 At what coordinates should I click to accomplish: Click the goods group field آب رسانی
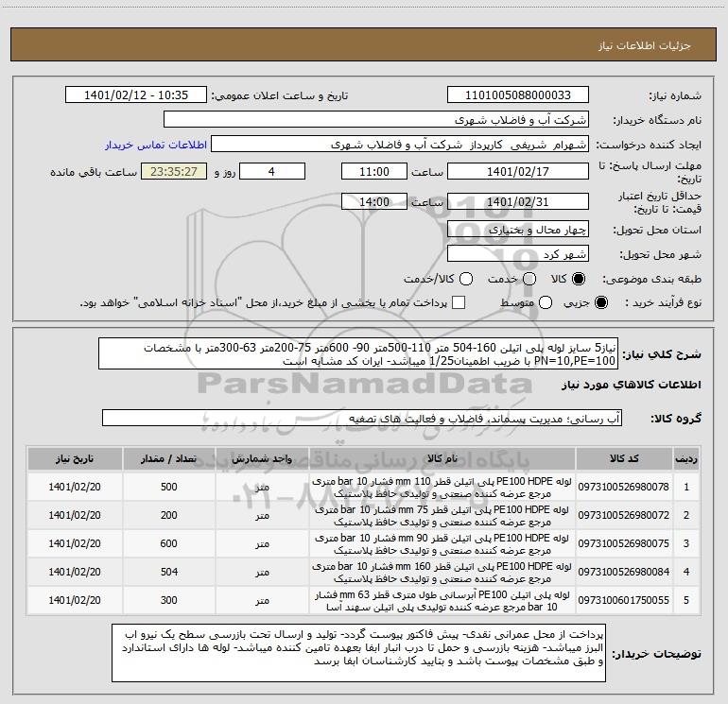point(362,418)
